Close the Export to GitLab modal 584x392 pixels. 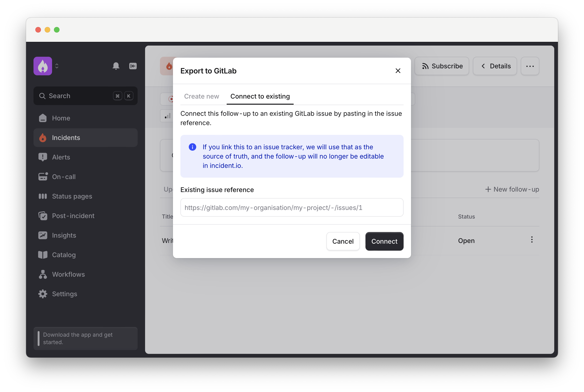[398, 71]
